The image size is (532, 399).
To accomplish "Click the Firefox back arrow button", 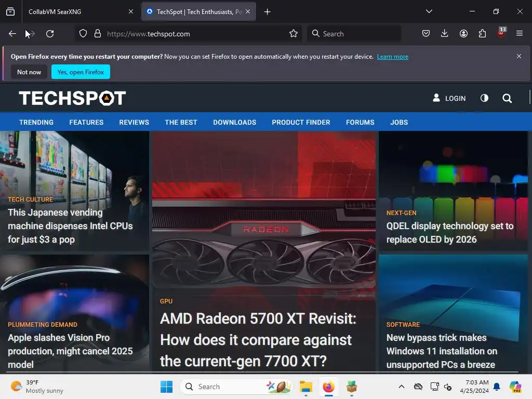I will [12, 34].
